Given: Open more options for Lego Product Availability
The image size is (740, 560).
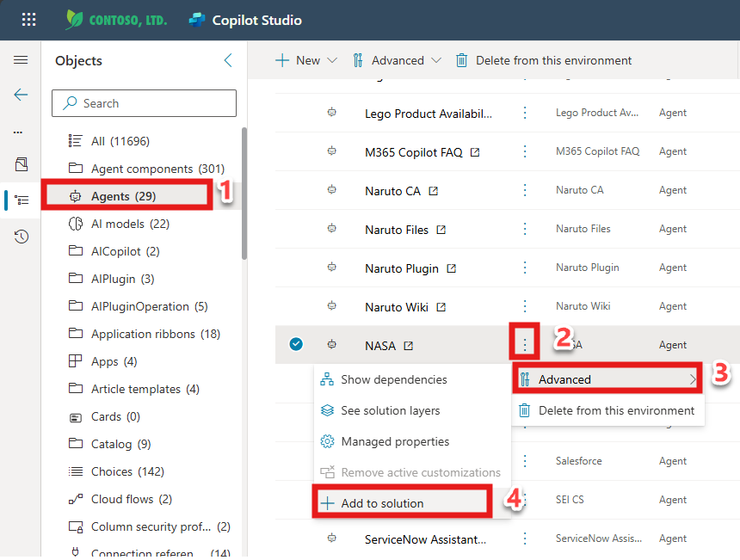Looking at the screenshot, I should coord(525,113).
